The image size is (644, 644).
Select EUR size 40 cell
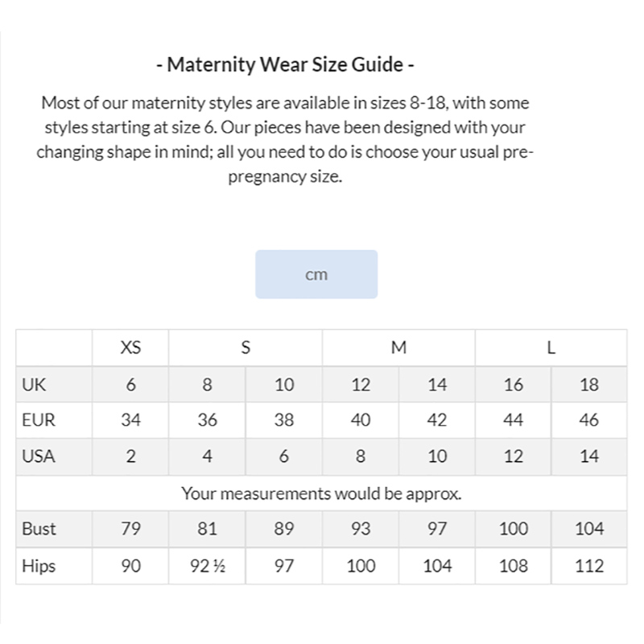tap(360, 420)
